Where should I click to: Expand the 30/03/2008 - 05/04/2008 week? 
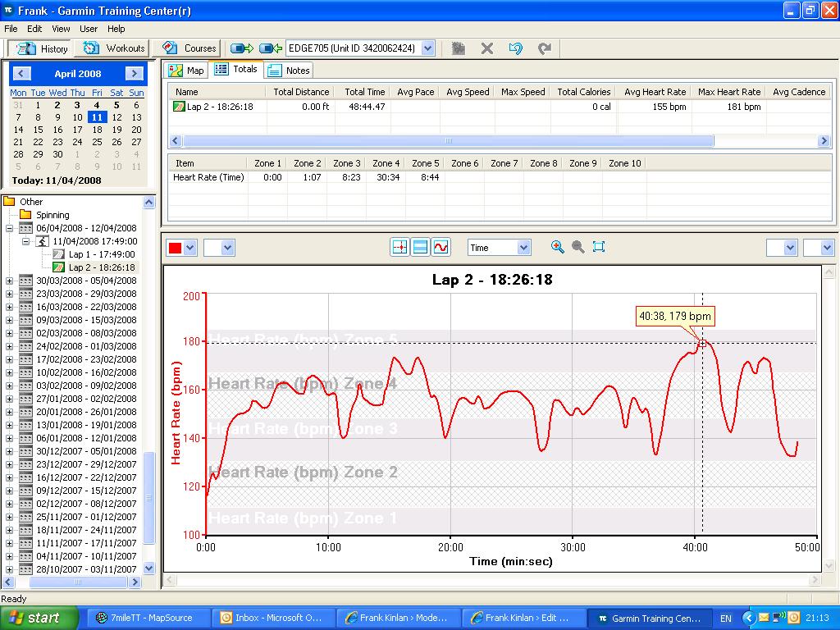[x=10, y=281]
